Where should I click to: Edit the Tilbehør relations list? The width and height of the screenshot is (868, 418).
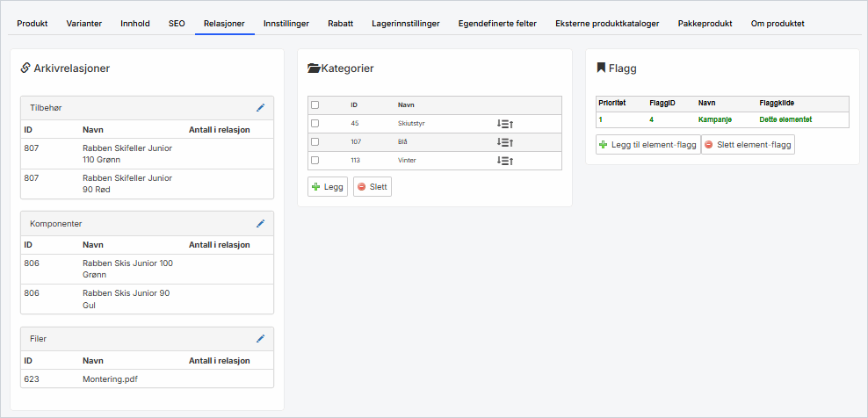260,108
